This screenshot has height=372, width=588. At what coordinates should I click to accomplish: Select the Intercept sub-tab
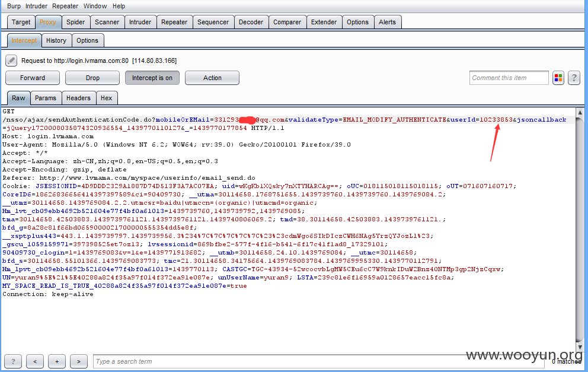[x=24, y=40]
